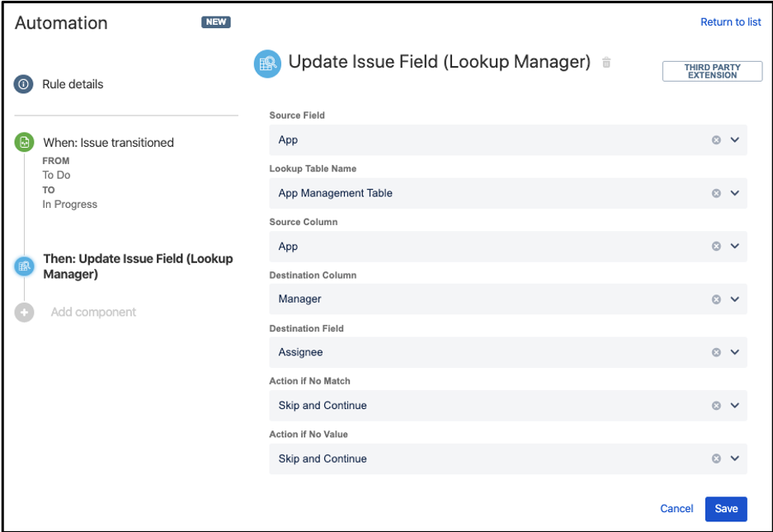Expand the Source Column dropdown
Screen dimensions: 773x532
734,246
